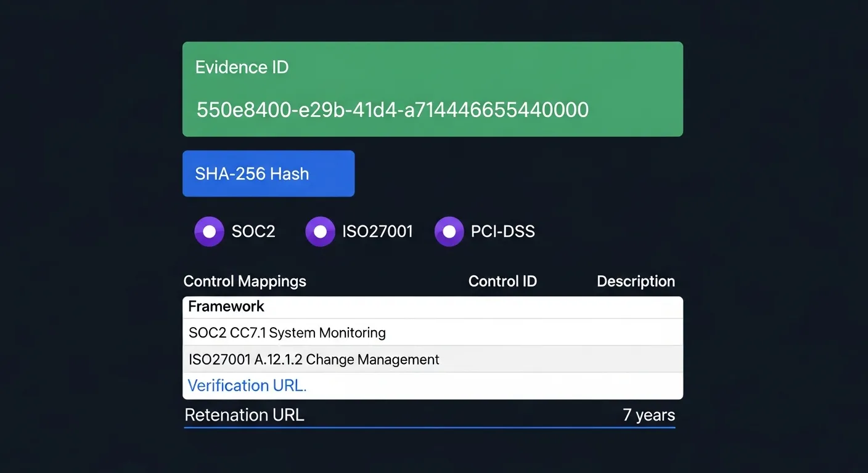This screenshot has width=868, height=473.
Task: Click the Evidence ID label
Action: coord(242,67)
